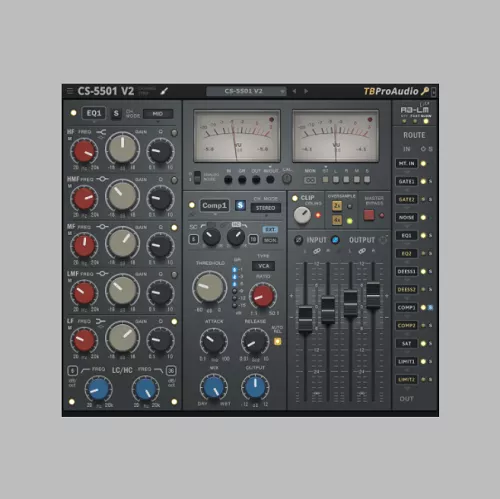Viewport: 500px width, 499px height.
Task: Click the blue DRY/WET MIX knob
Action: 214,388
